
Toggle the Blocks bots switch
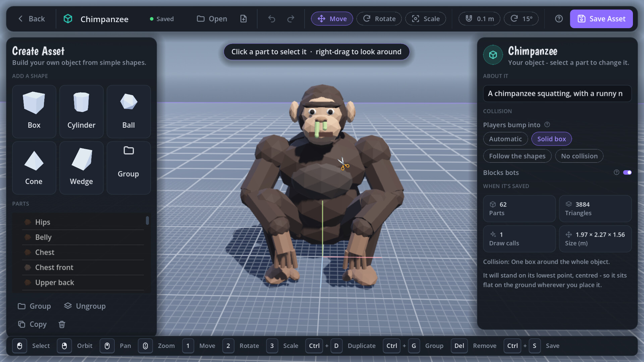click(627, 172)
